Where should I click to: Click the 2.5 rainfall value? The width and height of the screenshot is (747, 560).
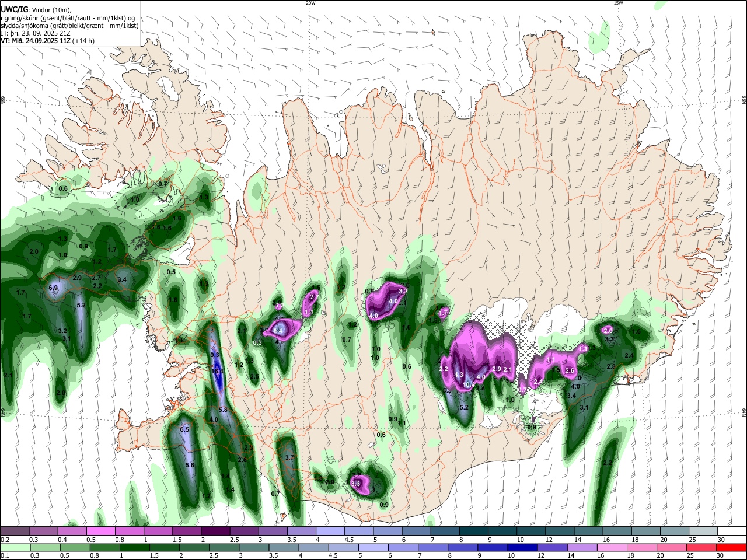(254, 377)
